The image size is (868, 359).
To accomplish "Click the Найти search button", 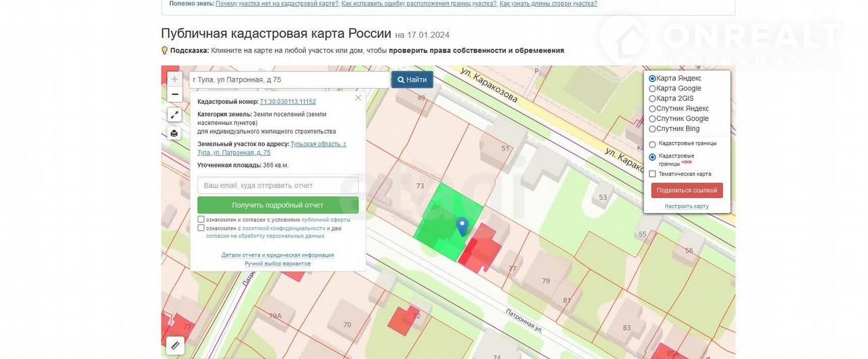I will [412, 80].
